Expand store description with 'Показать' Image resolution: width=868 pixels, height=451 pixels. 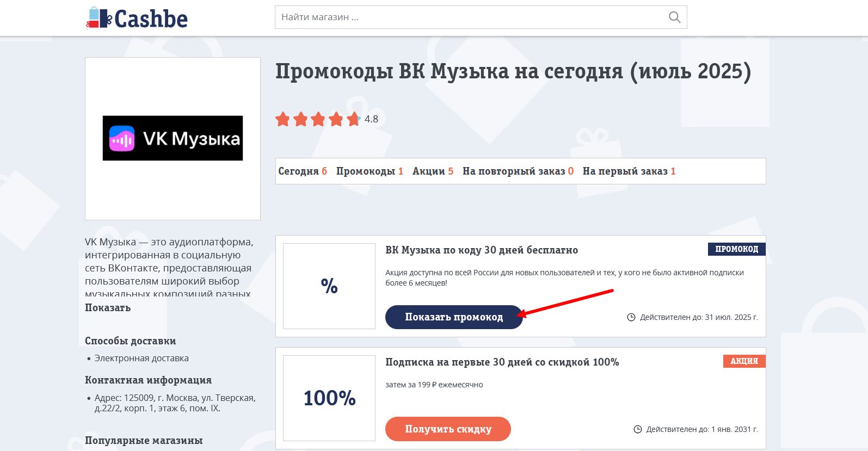click(x=108, y=308)
